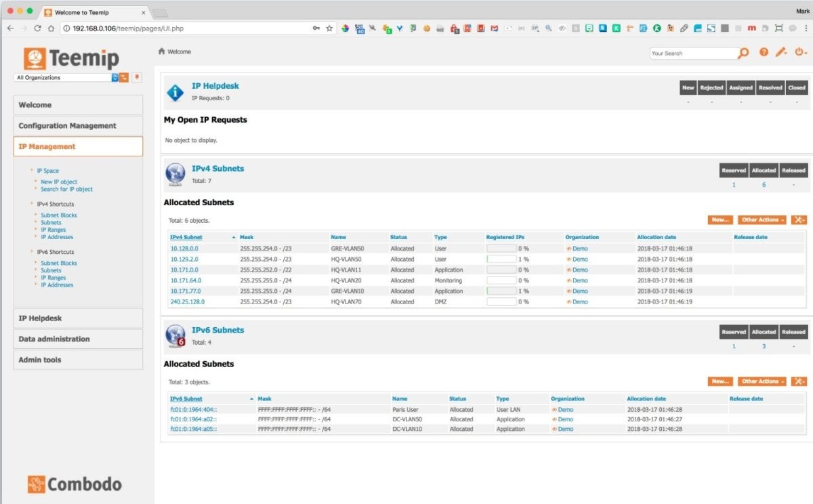This screenshot has width=813, height=504.
Task: Go back with browser back arrow
Action: coord(9,28)
